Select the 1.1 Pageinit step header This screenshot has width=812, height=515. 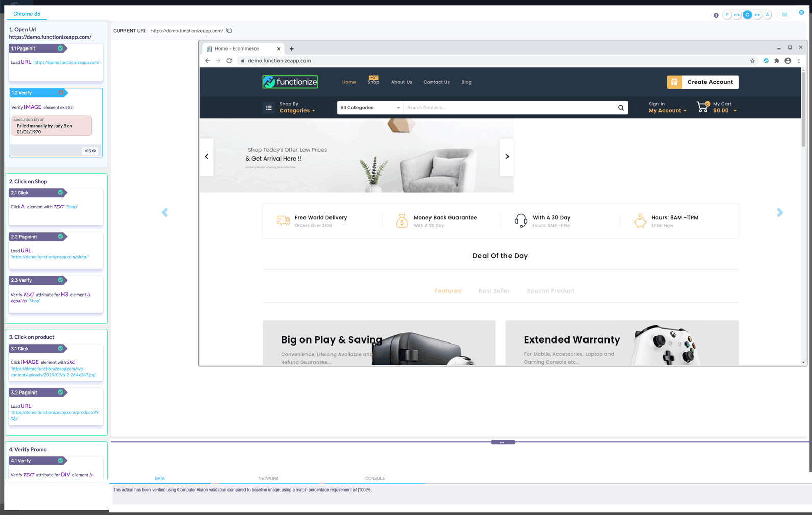click(x=38, y=48)
